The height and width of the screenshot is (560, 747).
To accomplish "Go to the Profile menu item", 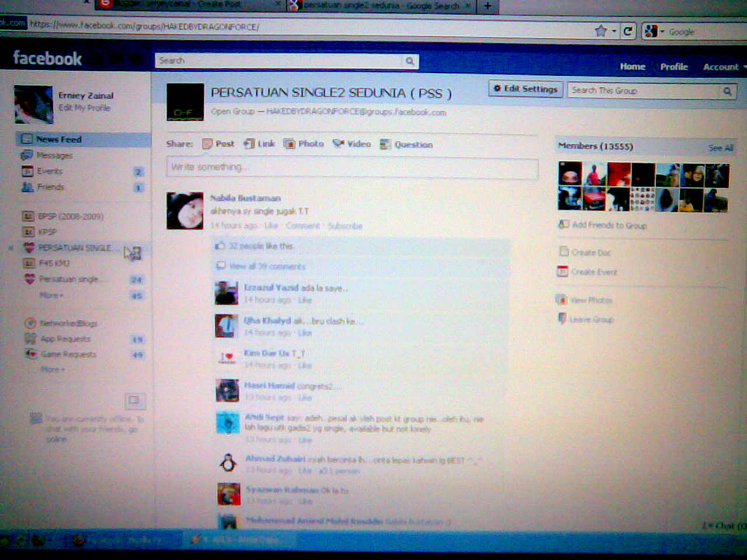I will click(674, 66).
